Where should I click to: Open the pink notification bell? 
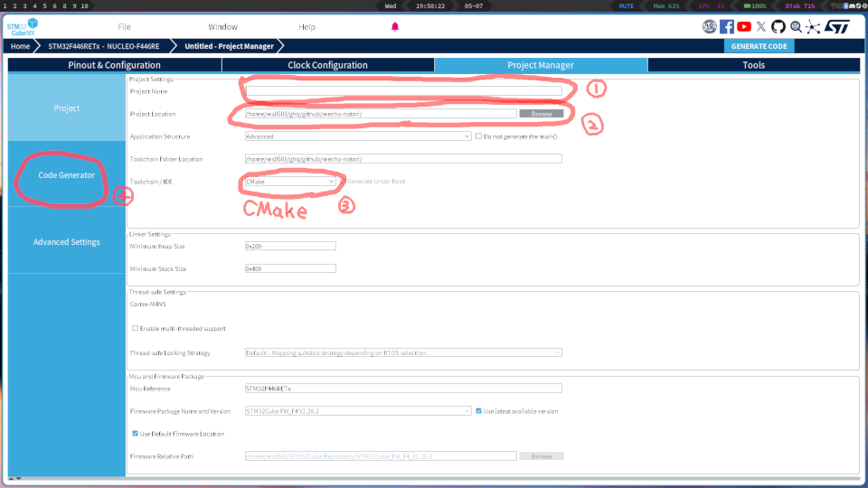pos(395,27)
